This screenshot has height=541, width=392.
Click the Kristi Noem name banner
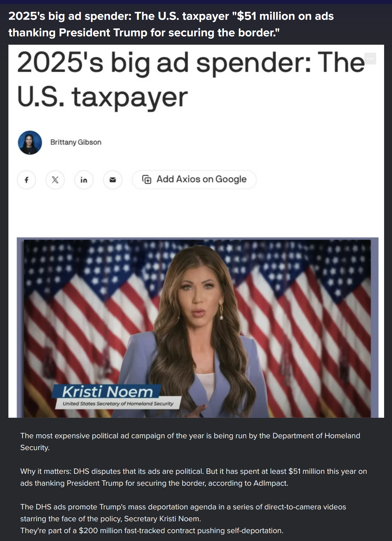pyautogui.click(x=107, y=392)
